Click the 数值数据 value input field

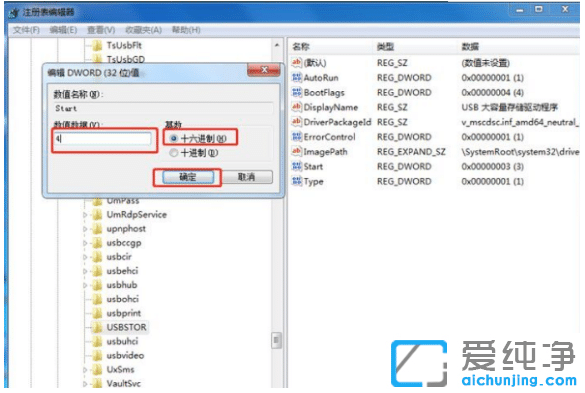point(103,139)
